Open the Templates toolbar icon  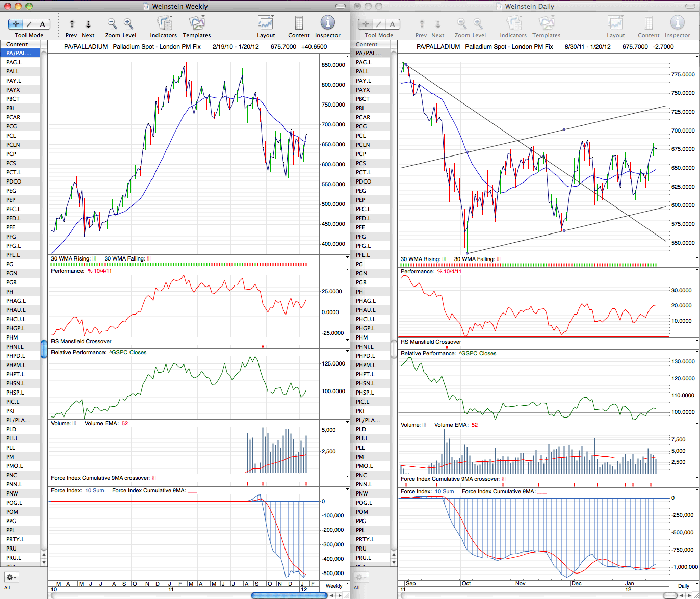[x=197, y=23]
